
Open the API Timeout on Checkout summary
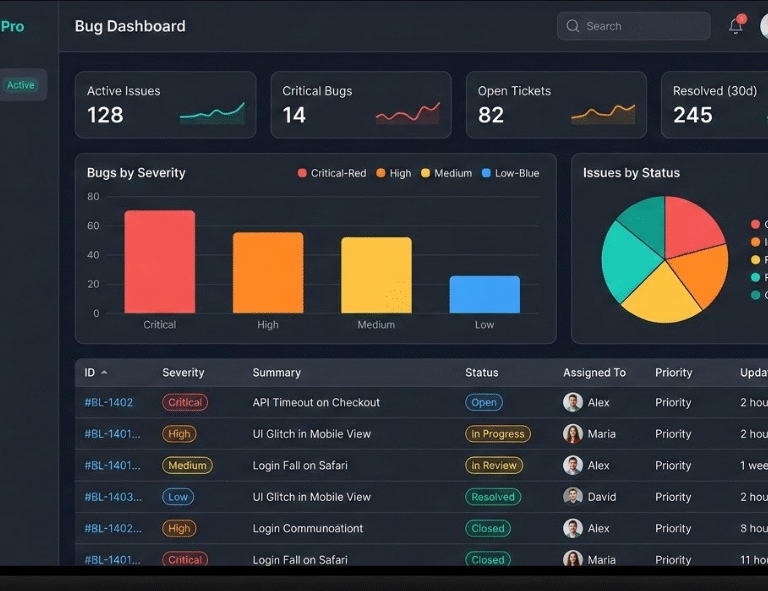(x=316, y=402)
